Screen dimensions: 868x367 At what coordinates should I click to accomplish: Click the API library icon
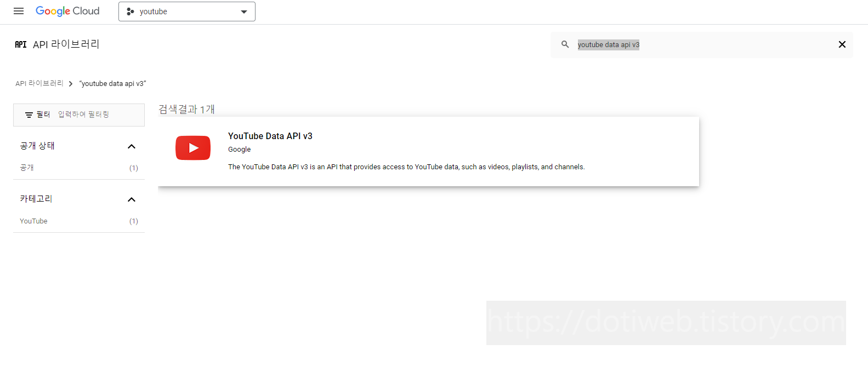(x=21, y=44)
